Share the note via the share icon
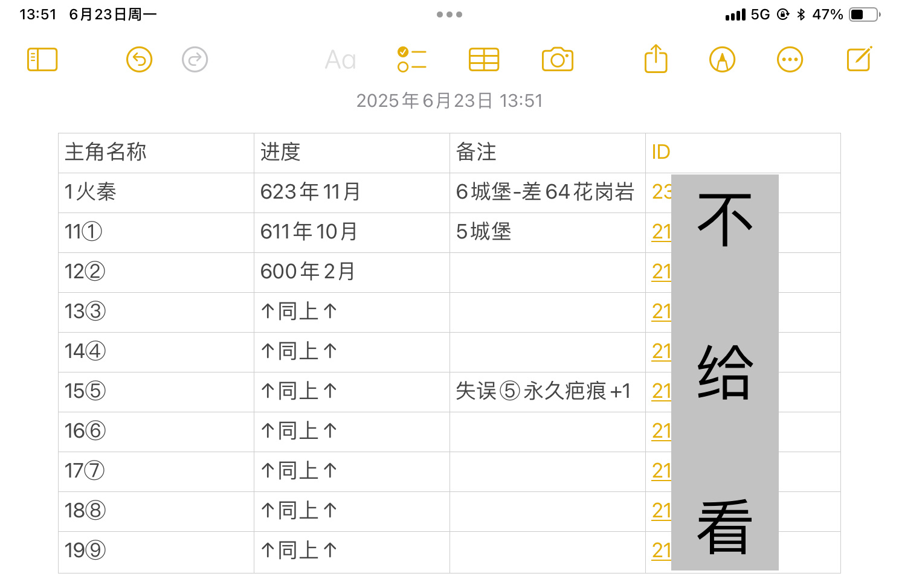 [x=656, y=59]
